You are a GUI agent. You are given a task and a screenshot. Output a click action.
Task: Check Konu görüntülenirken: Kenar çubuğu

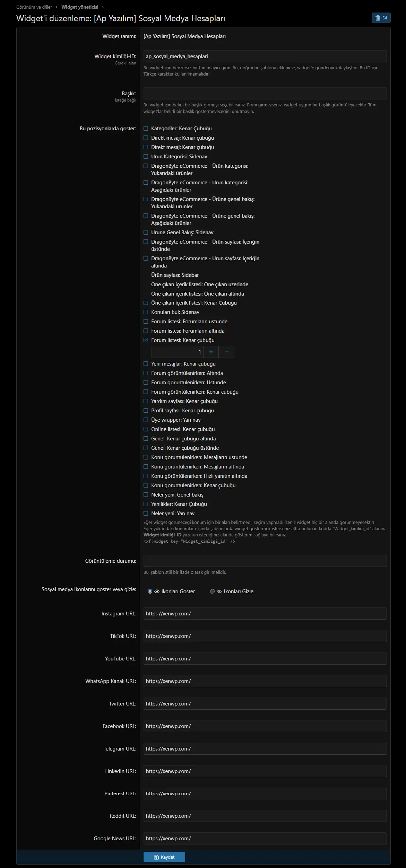point(146,485)
